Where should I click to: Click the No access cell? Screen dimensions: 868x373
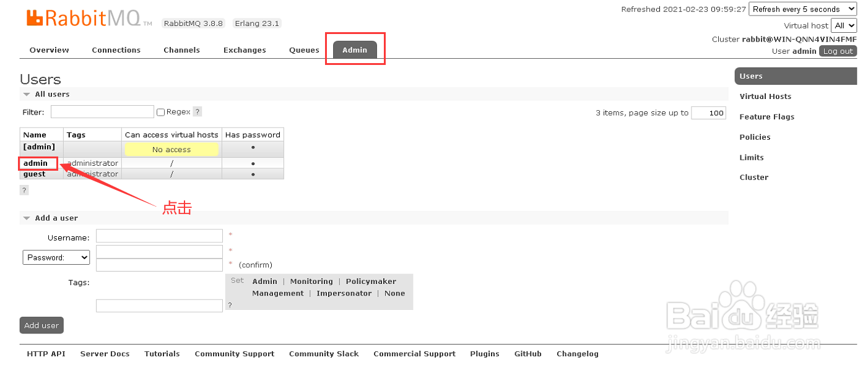click(x=171, y=150)
